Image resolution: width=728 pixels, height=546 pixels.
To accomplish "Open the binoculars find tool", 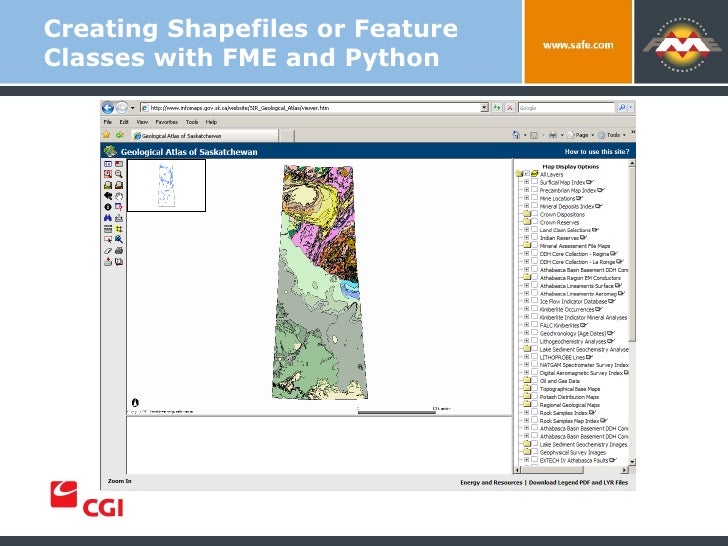I will pyautogui.click(x=108, y=218).
